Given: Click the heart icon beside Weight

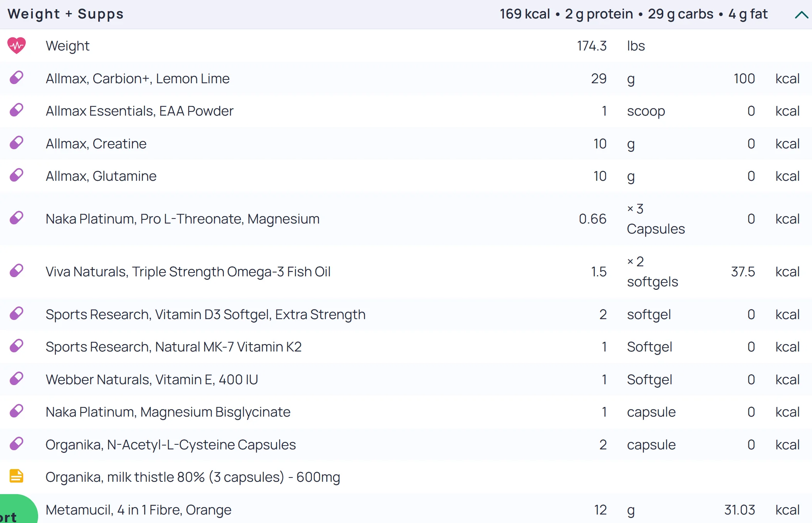Looking at the screenshot, I should (17, 45).
